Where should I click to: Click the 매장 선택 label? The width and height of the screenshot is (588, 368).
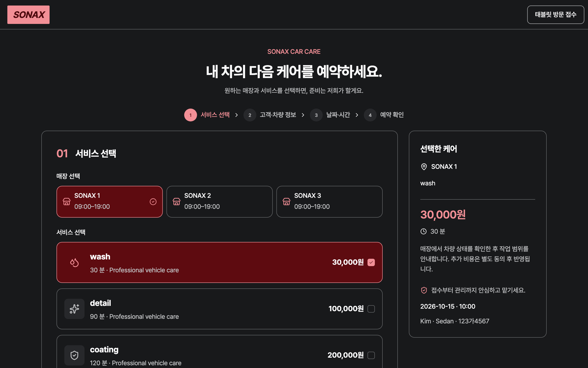click(68, 176)
